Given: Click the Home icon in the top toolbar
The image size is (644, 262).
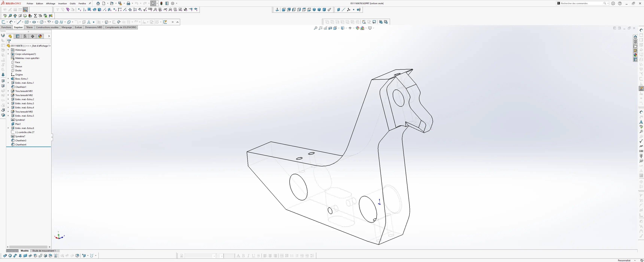Looking at the screenshot, I should point(98,3).
